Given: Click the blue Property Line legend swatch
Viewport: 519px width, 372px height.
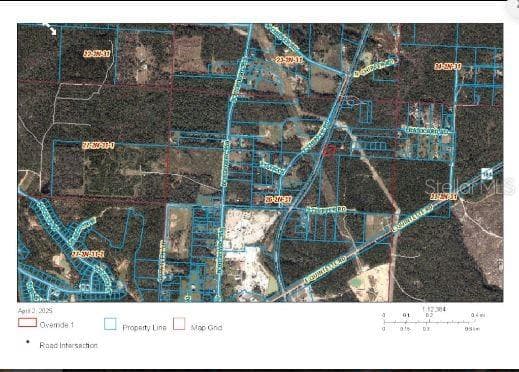Looking at the screenshot, I should coord(110,324).
